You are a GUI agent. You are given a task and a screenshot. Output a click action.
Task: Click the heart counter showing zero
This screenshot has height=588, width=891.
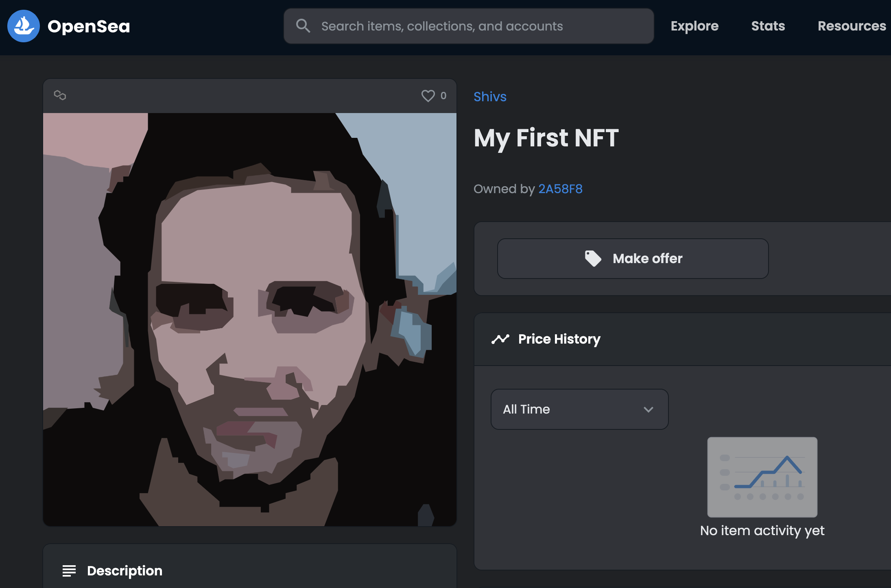pyautogui.click(x=443, y=96)
